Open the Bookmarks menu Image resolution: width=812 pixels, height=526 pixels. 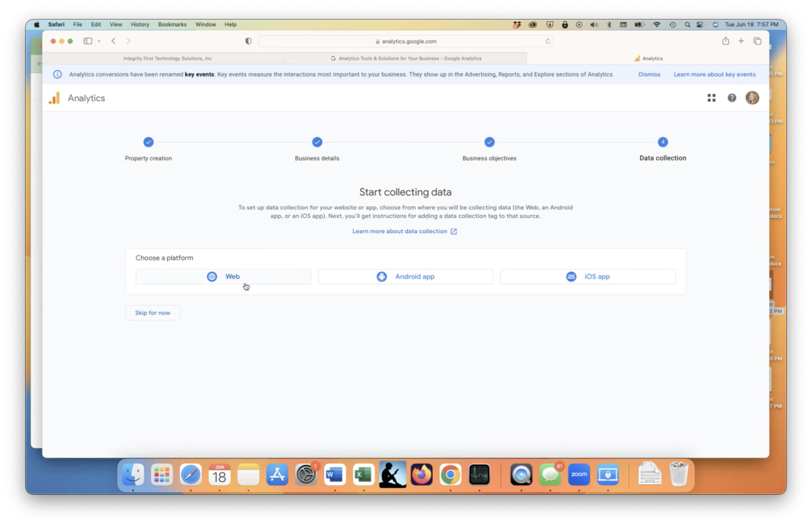(x=172, y=24)
